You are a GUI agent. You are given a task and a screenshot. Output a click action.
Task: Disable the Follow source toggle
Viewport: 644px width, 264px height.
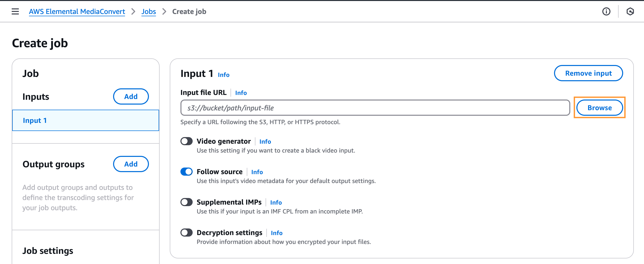click(186, 172)
